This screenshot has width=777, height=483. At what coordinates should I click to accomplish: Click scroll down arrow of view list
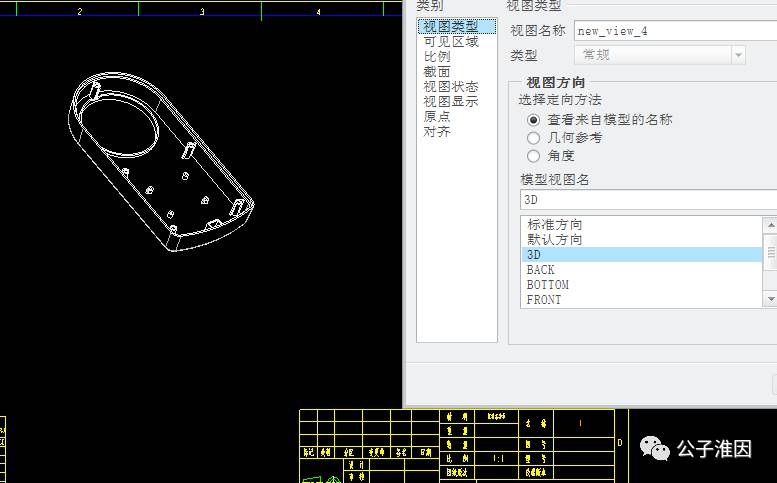771,299
